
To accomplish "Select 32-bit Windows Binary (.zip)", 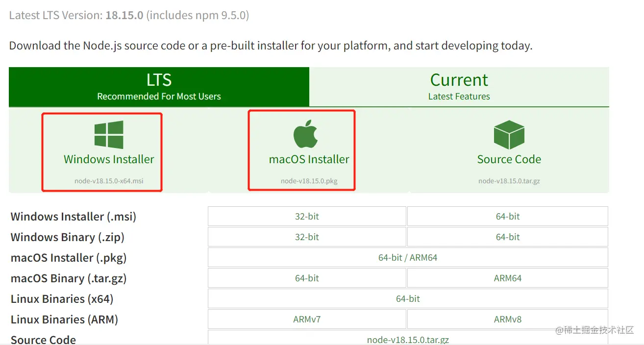I will tap(307, 237).
